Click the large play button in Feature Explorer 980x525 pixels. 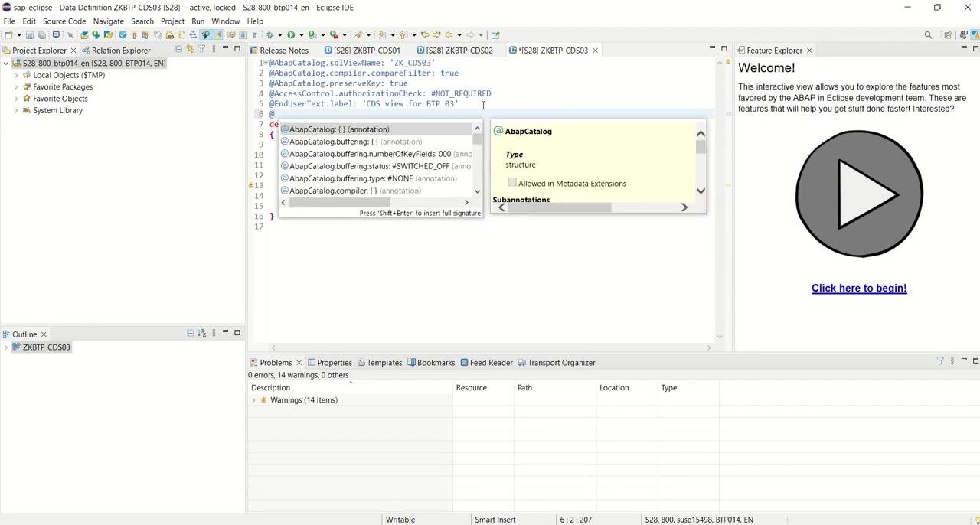tap(859, 194)
